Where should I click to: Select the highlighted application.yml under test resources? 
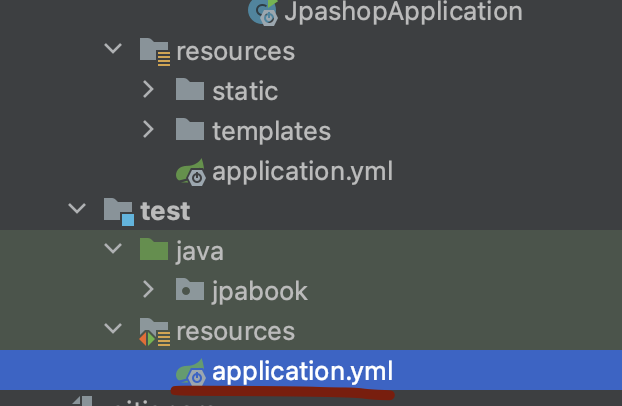click(x=302, y=371)
